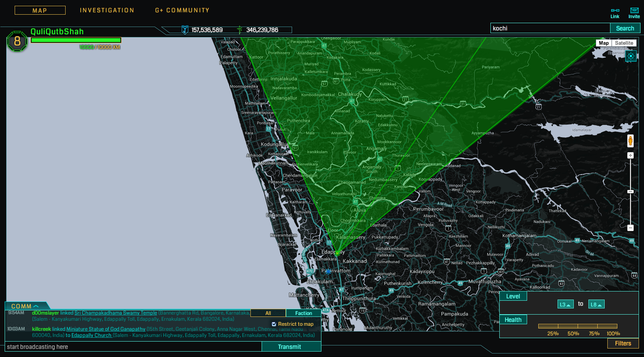The height and width of the screenshot is (357, 644).
Task: Open the Investigation tab
Action: tap(107, 10)
